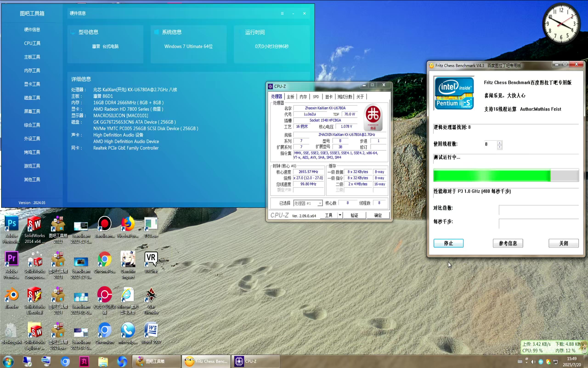This screenshot has width=588, height=368.
Task: Open File Explorer from the taskbar
Action: [x=103, y=361]
